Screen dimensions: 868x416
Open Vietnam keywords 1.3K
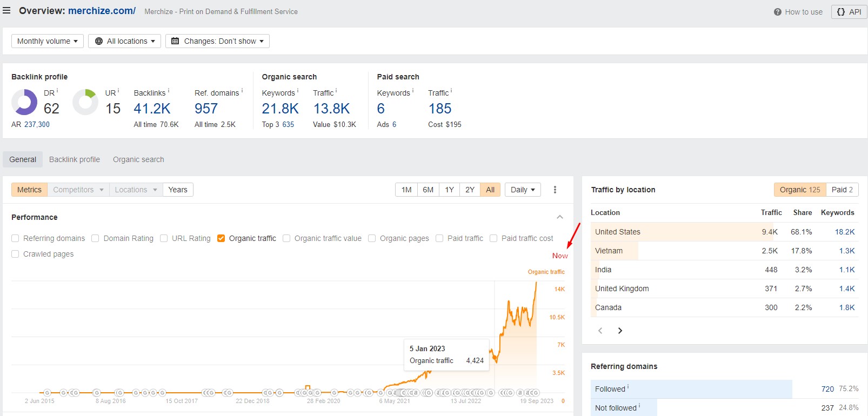pos(847,251)
